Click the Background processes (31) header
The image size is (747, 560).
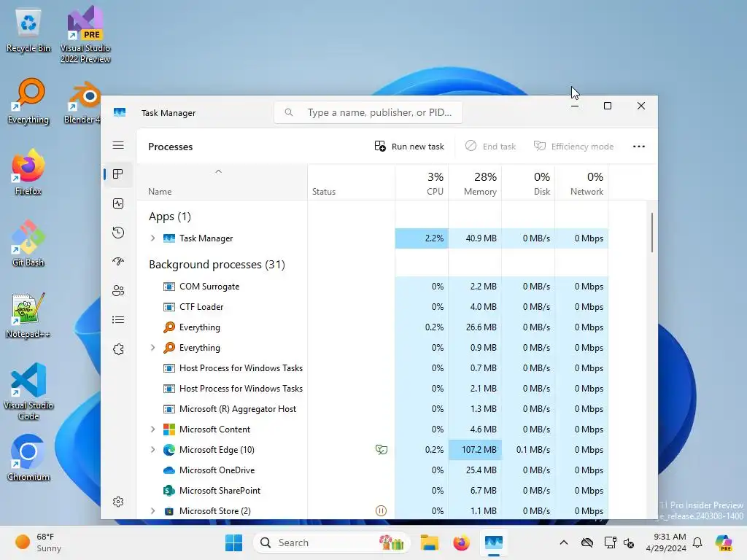pos(217,264)
